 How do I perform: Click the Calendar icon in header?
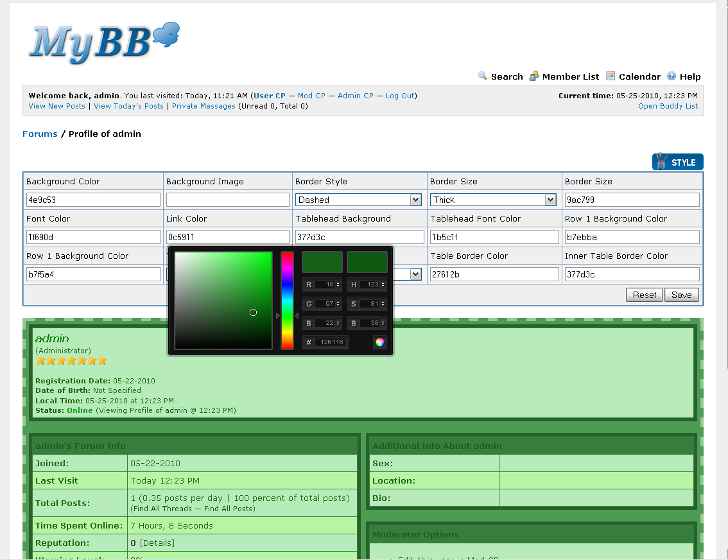click(x=611, y=76)
